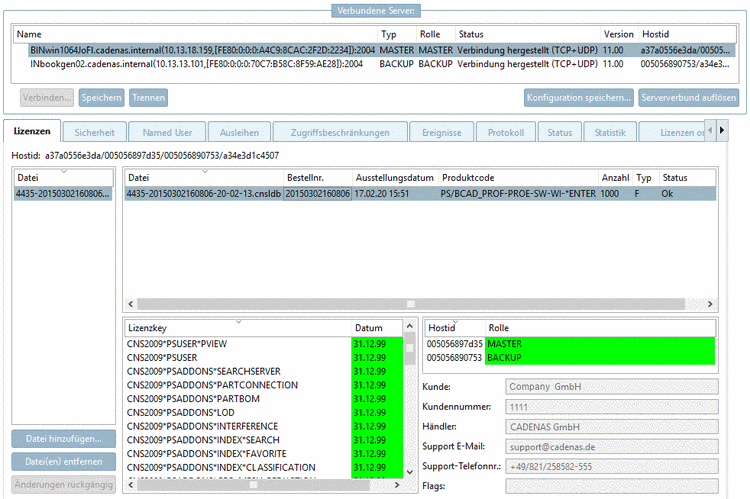750x499 pixels.
Task: Switch to the Sicherheit tab
Action: click(95, 133)
